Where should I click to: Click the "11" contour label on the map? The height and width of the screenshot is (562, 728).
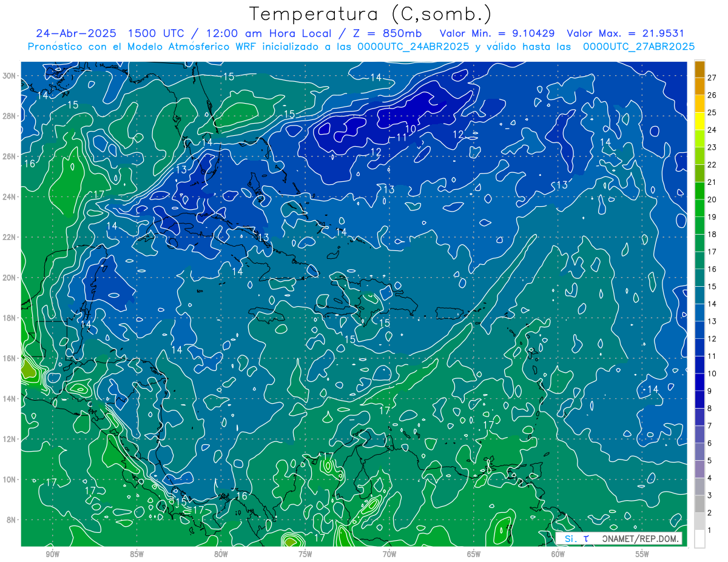401,138
